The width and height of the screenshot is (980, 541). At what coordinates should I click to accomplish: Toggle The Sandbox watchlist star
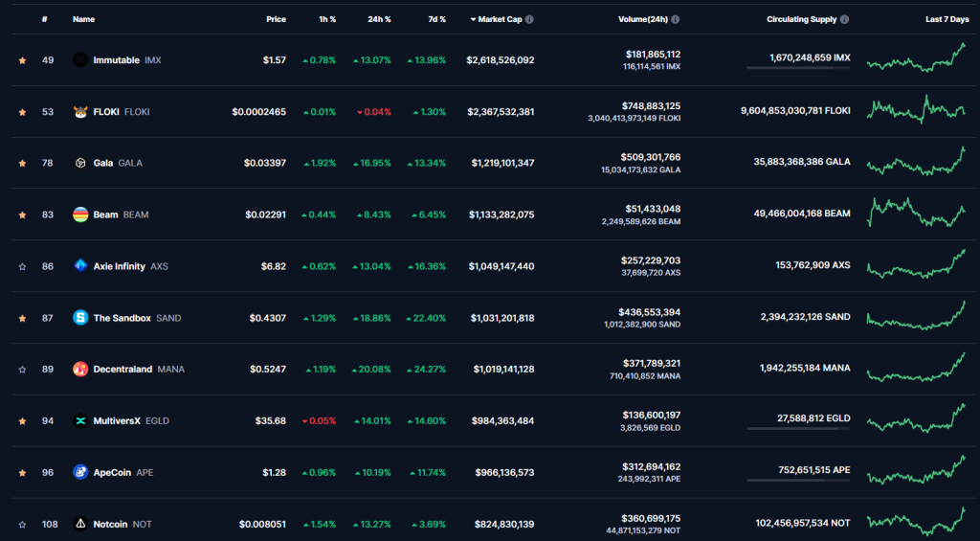(23, 318)
